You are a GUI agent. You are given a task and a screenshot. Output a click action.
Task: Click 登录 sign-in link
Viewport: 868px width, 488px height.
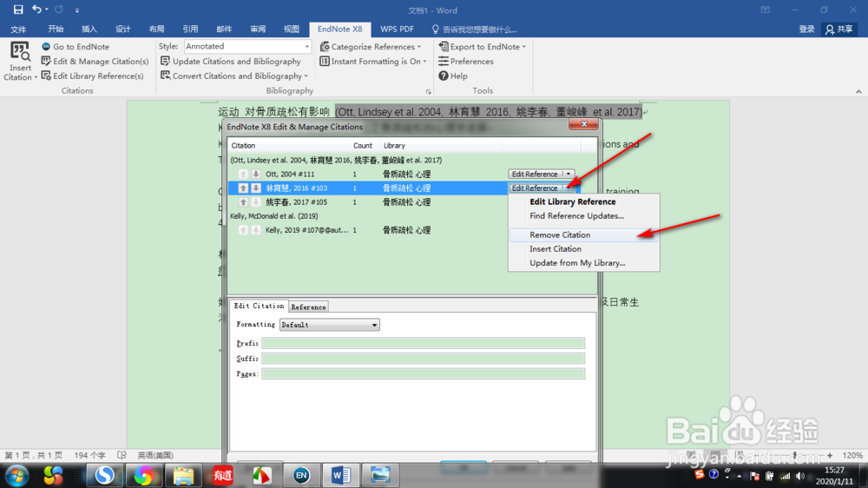806,30
